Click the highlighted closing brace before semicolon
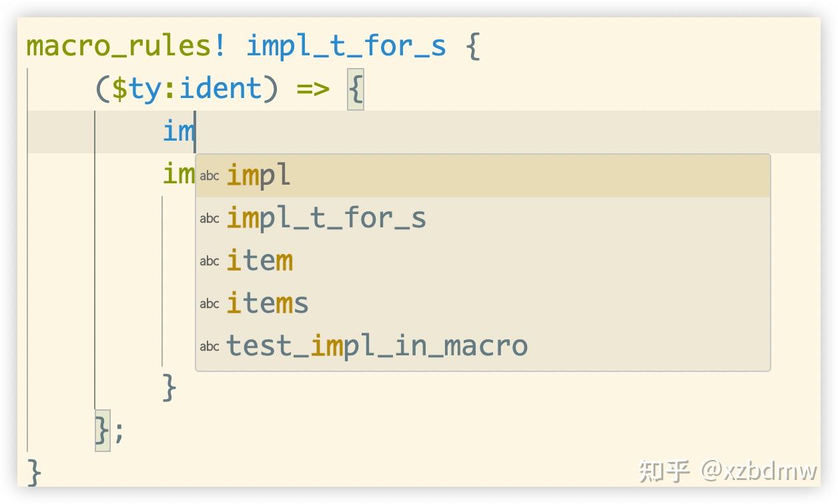This screenshot has height=504, width=838. click(x=101, y=432)
